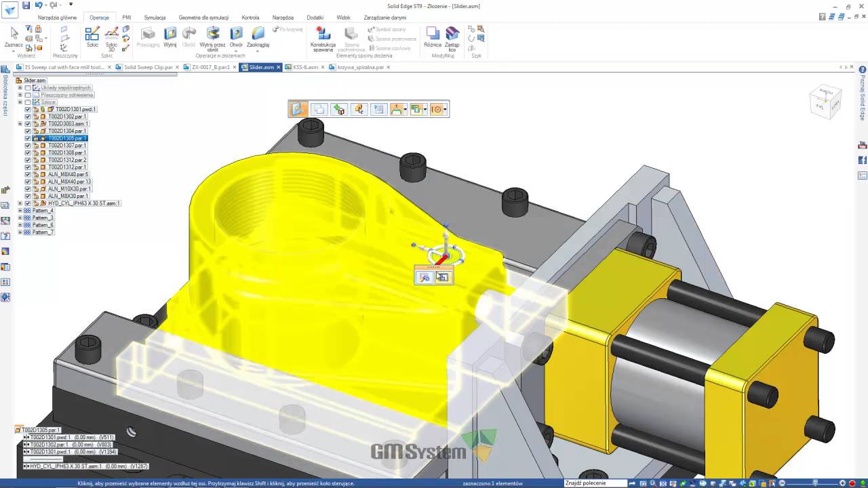Screen dimensions: 868x488
Task: Click the view orientation cube
Action: point(825,102)
